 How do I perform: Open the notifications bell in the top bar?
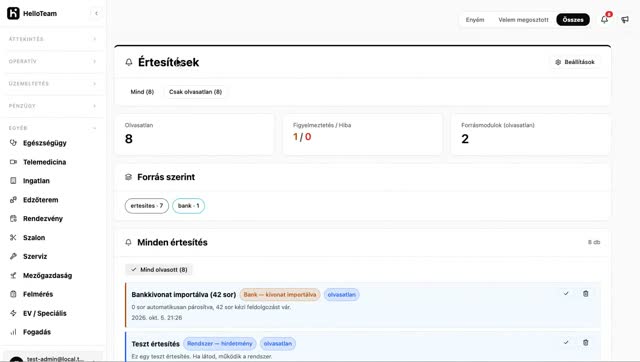pos(604,19)
